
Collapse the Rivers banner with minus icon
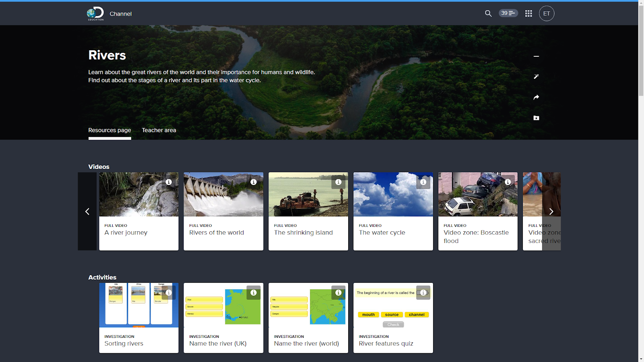point(536,56)
